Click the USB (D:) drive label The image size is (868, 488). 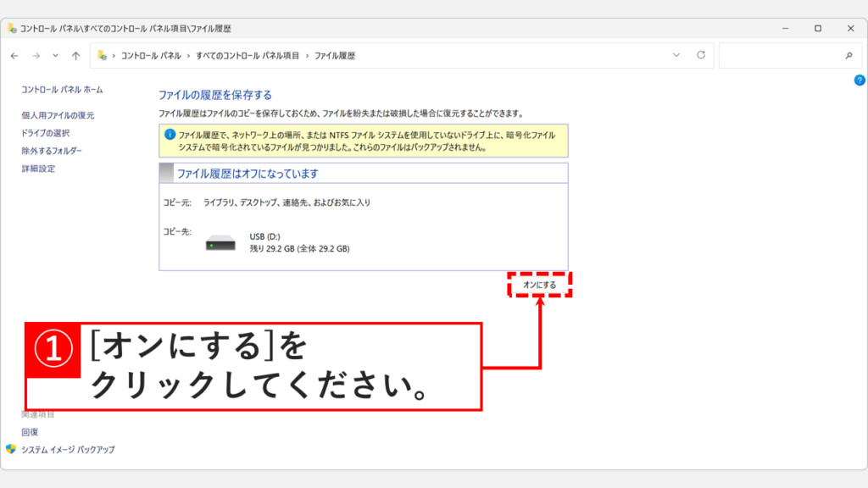point(264,236)
